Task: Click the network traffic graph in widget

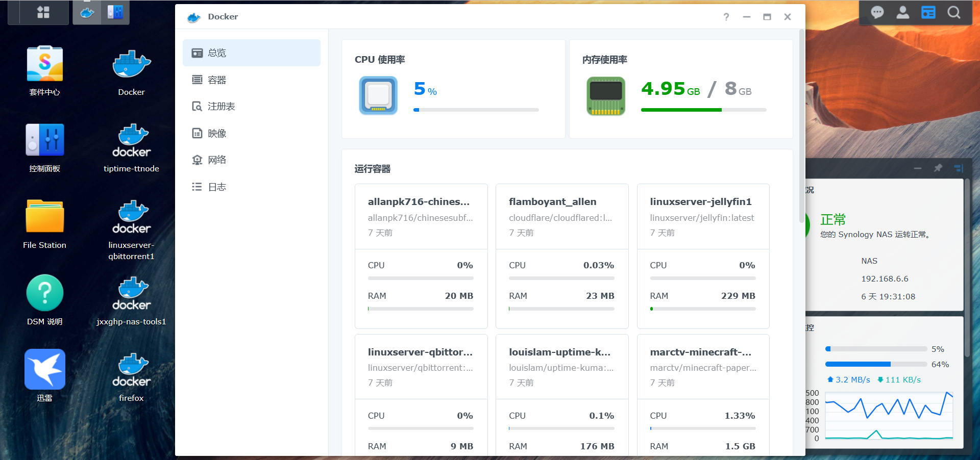Action: click(x=889, y=416)
